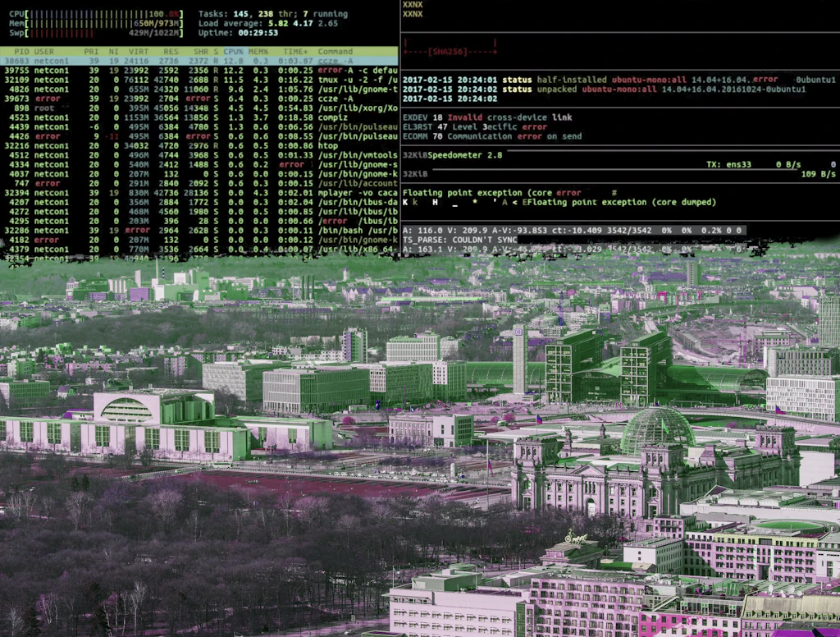
Task: Select process row with PID 4182
Action: (199, 240)
